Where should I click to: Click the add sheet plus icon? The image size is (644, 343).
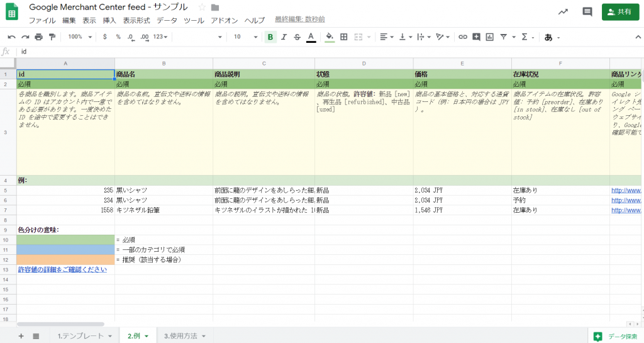coord(21,336)
